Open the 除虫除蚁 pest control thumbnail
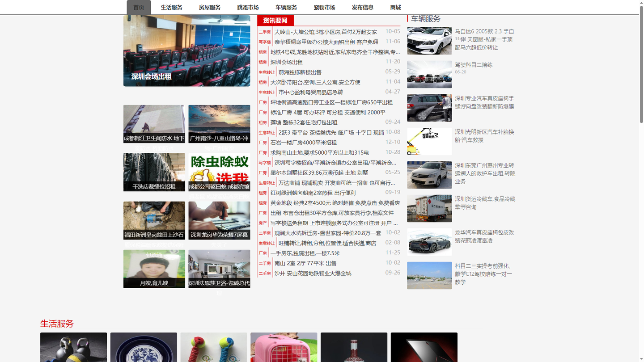The height and width of the screenshot is (362, 644). tap(219, 172)
